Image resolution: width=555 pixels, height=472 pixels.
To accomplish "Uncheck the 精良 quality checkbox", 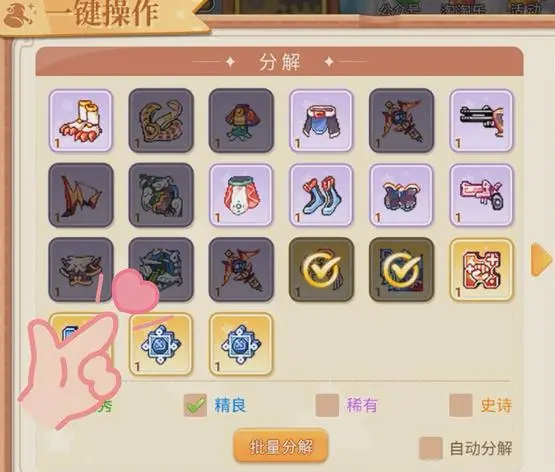I will (195, 405).
